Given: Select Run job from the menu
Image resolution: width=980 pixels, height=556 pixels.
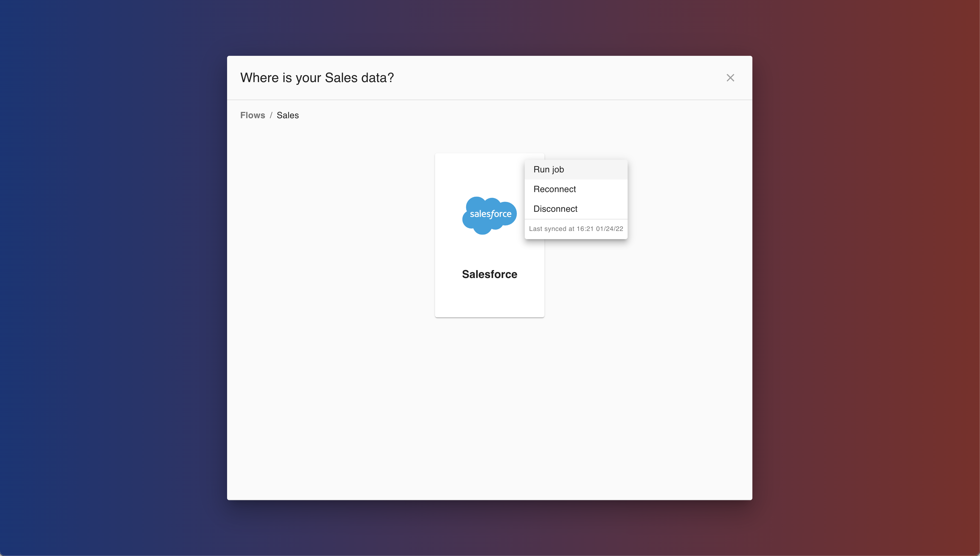Looking at the screenshot, I should point(576,170).
